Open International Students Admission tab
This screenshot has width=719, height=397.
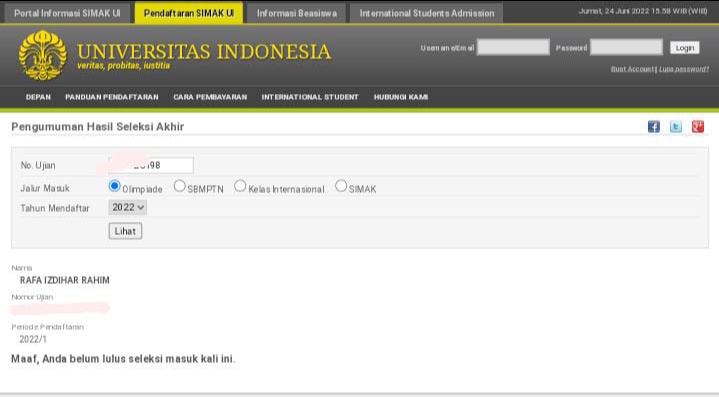(x=426, y=13)
